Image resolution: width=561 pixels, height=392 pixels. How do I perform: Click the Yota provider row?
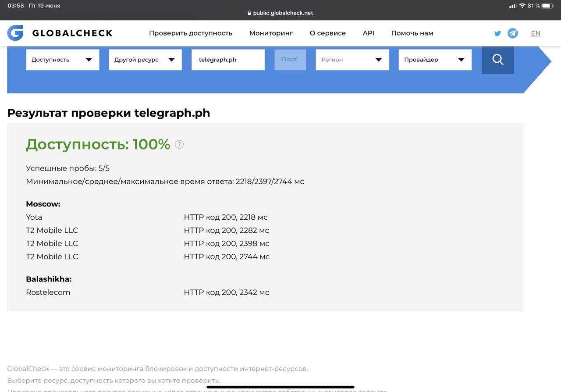(x=34, y=217)
